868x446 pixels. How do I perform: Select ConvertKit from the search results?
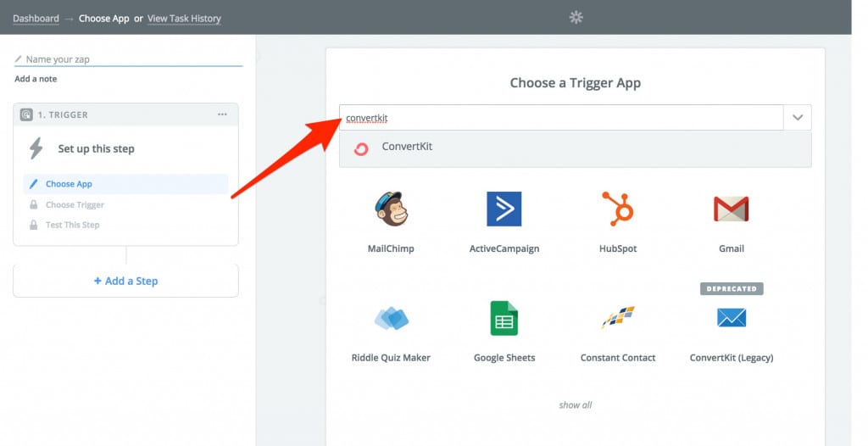tap(576, 148)
